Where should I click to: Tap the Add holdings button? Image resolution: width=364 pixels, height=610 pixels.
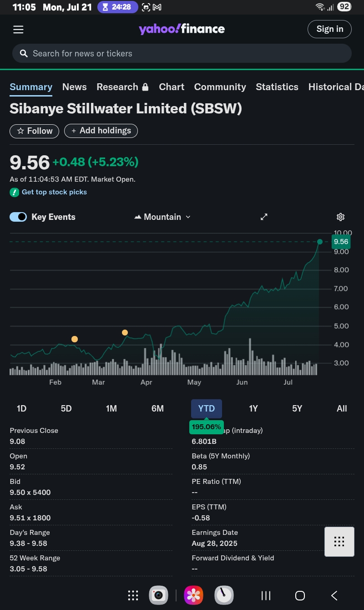(x=101, y=131)
